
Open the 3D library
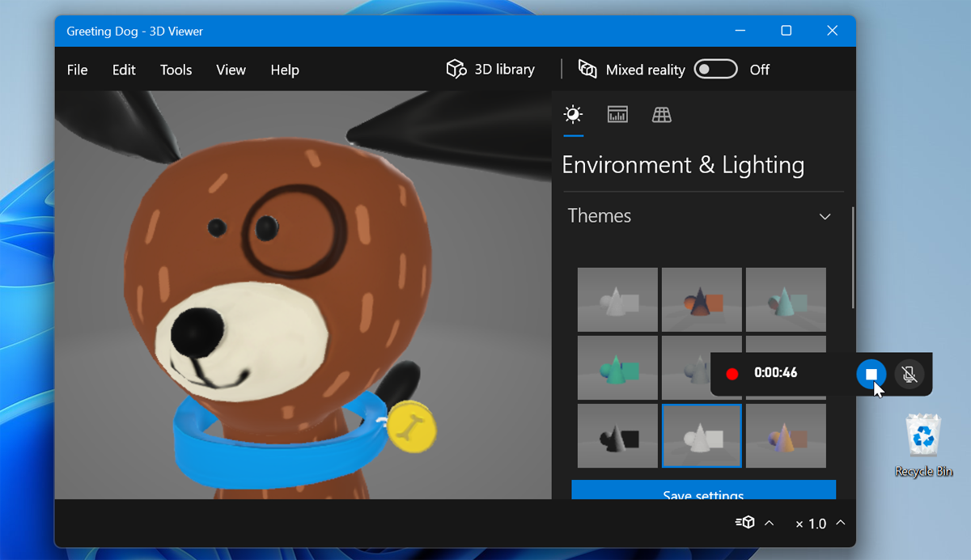[490, 70]
